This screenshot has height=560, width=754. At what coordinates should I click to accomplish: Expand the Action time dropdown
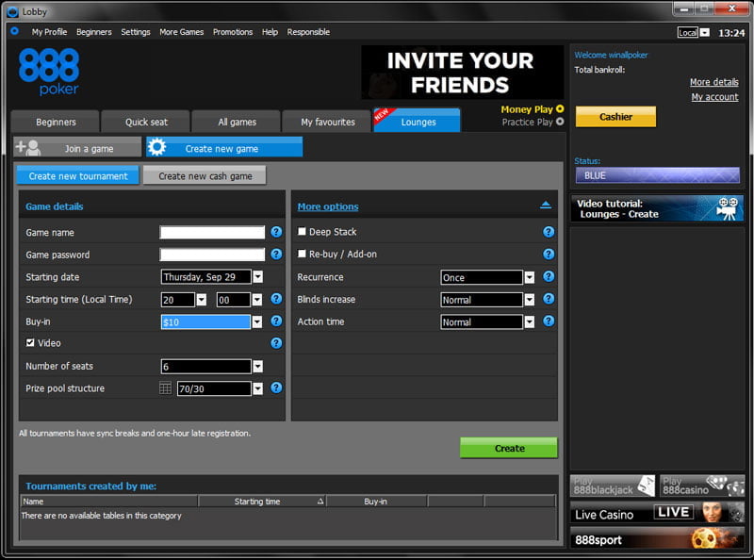click(x=530, y=321)
